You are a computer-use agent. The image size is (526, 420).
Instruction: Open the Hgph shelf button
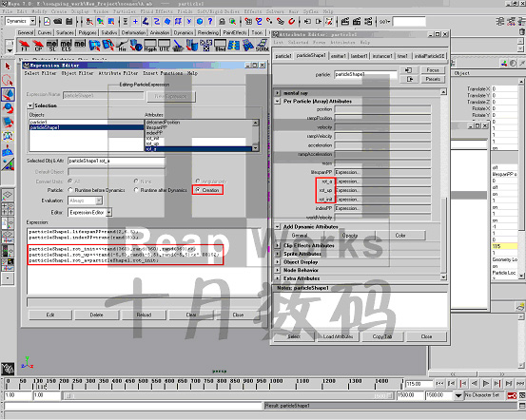(150, 46)
